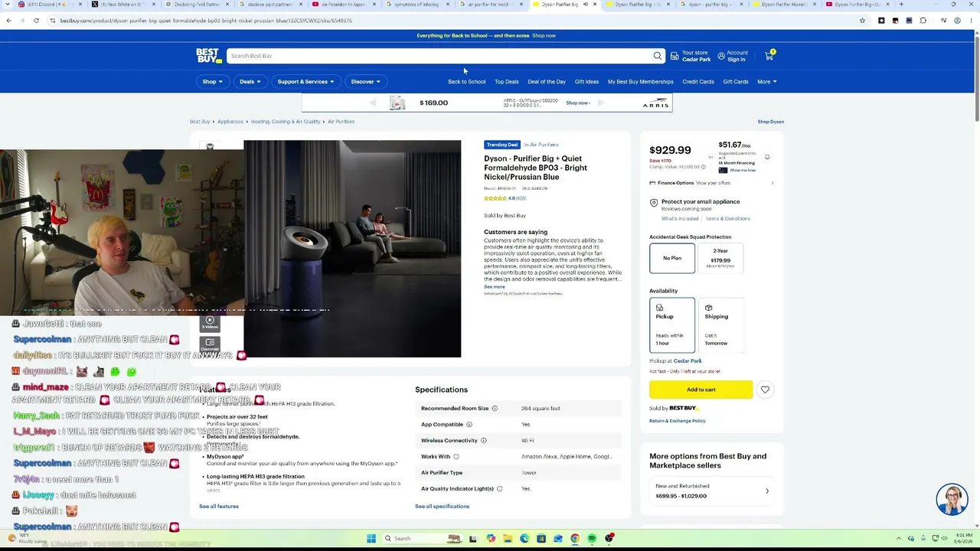The height and width of the screenshot is (551, 980).
Task: Select the 2-Year $179.99 protection plan
Action: [x=720, y=258]
